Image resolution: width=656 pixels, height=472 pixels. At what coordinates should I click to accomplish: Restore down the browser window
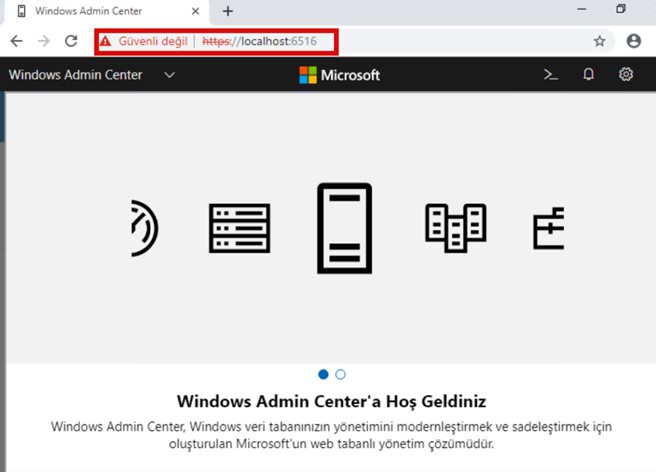click(621, 9)
